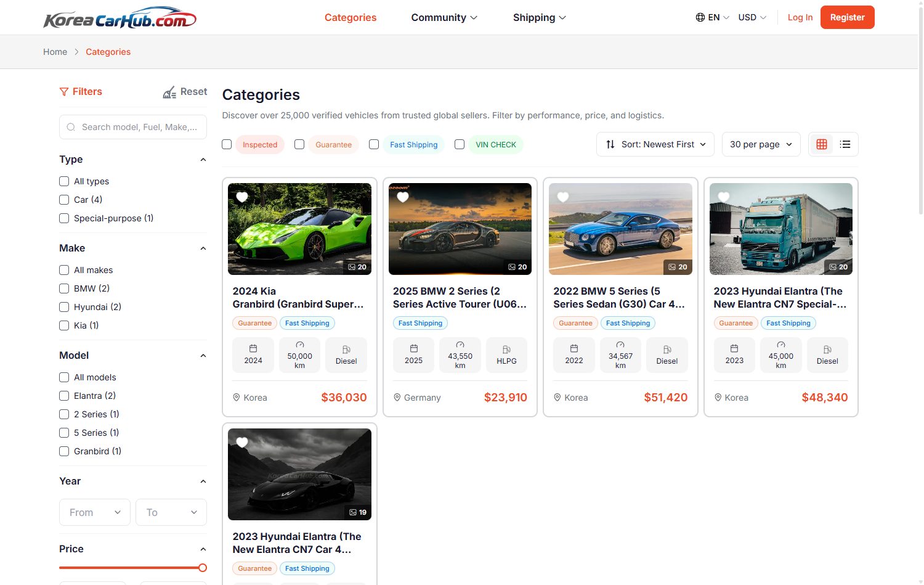Favorite the 2025 BMW 2 Series heart icon

tap(403, 197)
